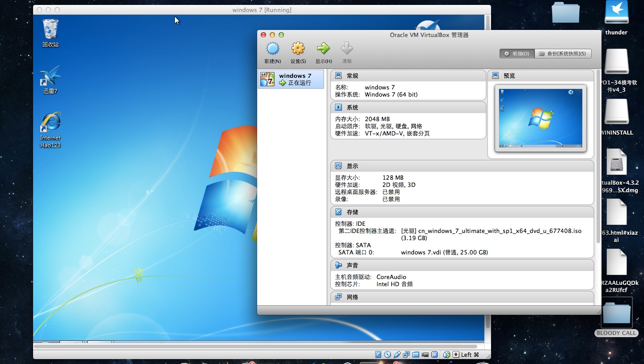Image resolution: width=644 pixels, height=364 pixels.
Task: Click the thunder drive on Mac desktop
Action: (616, 18)
